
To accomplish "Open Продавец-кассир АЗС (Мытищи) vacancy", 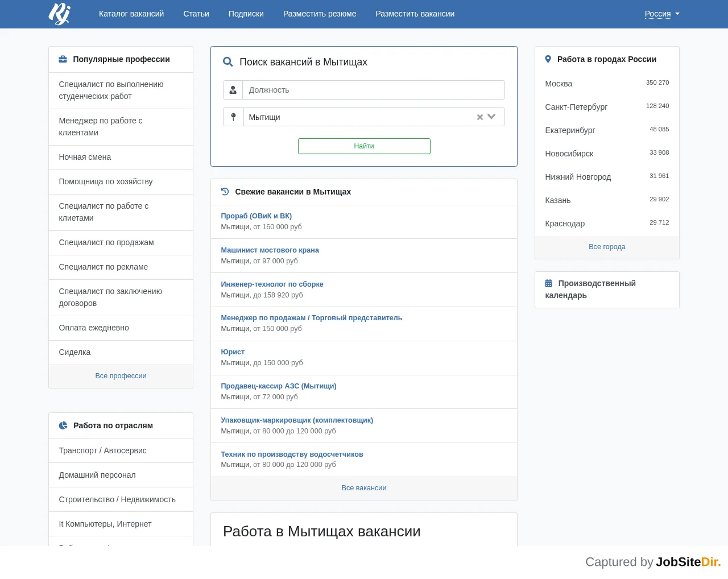I will coord(279,386).
